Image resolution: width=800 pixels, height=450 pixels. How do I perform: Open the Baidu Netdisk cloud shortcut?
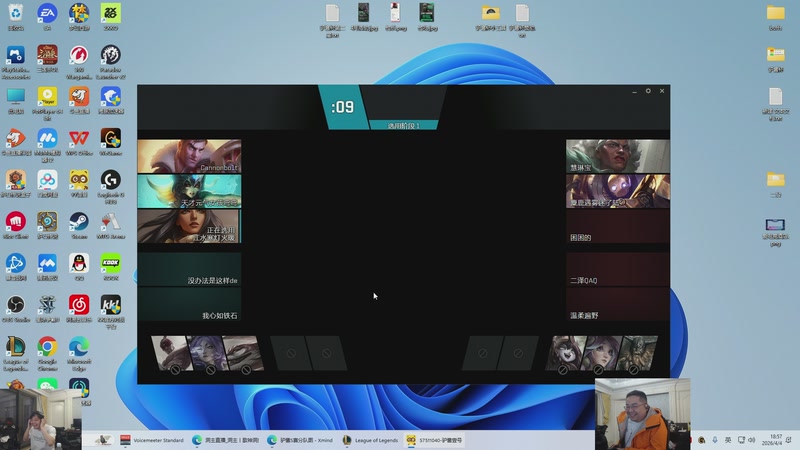pyautogui.click(x=47, y=183)
